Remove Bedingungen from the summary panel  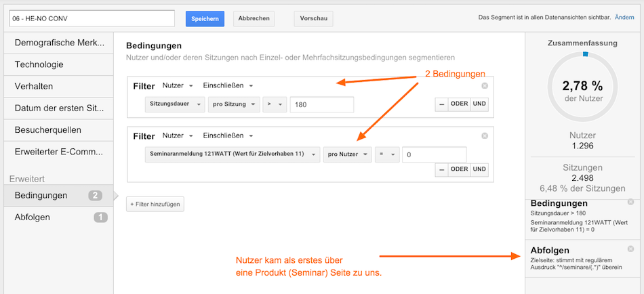(x=630, y=202)
